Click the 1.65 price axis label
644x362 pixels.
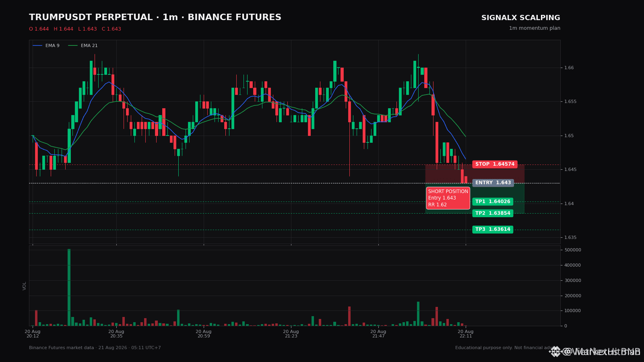pos(569,136)
